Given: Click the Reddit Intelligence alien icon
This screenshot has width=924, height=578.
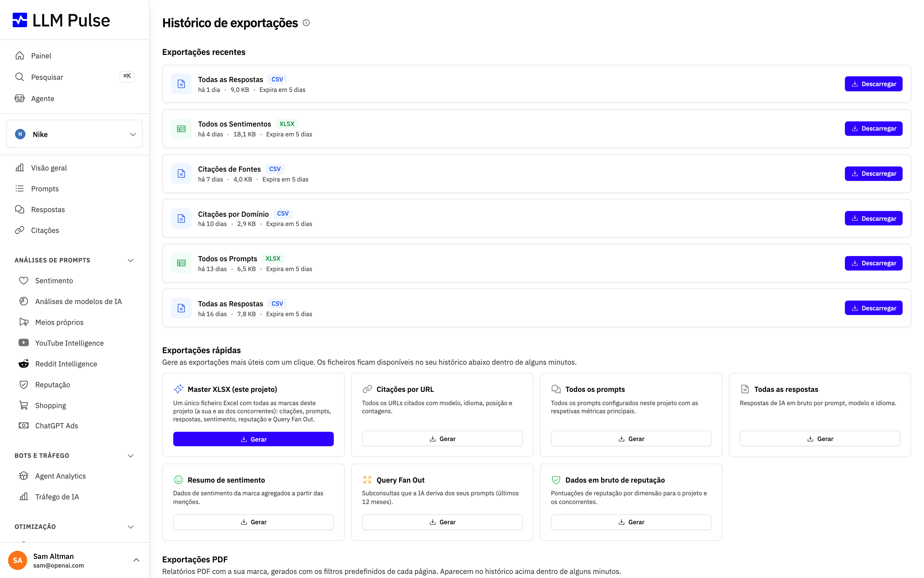Looking at the screenshot, I should click(24, 364).
